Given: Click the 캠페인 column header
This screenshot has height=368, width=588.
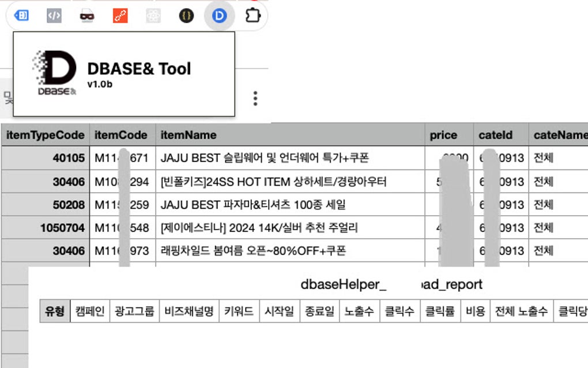Looking at the screenshot, I should 90,312.
